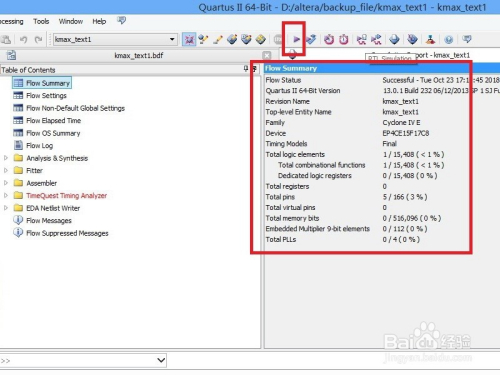500x375 pixels.
Task: Open Flow Suppressed Messages entry
Action: coord(67,233)
